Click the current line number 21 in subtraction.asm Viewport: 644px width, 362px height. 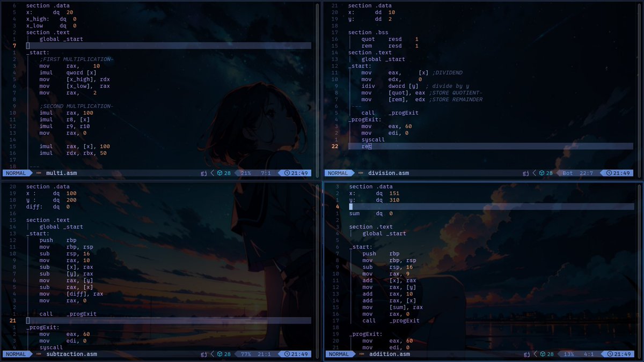tap(13, 320)
